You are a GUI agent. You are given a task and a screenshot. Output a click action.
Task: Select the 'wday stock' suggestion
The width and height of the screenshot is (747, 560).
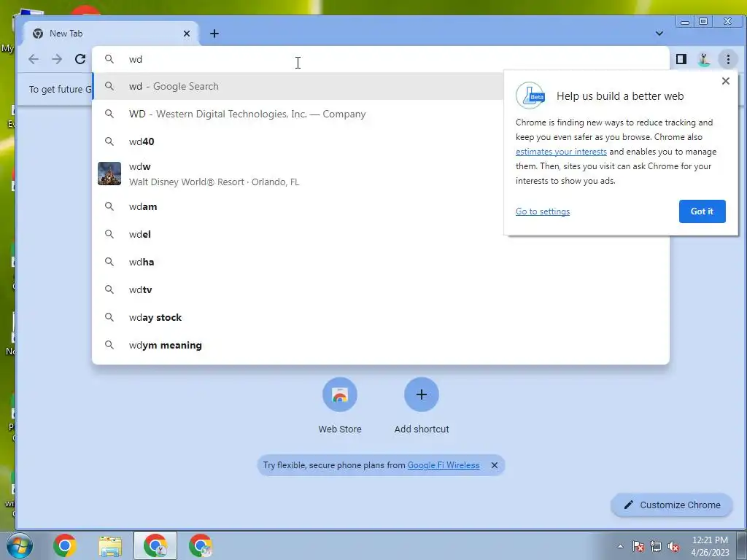381,317
